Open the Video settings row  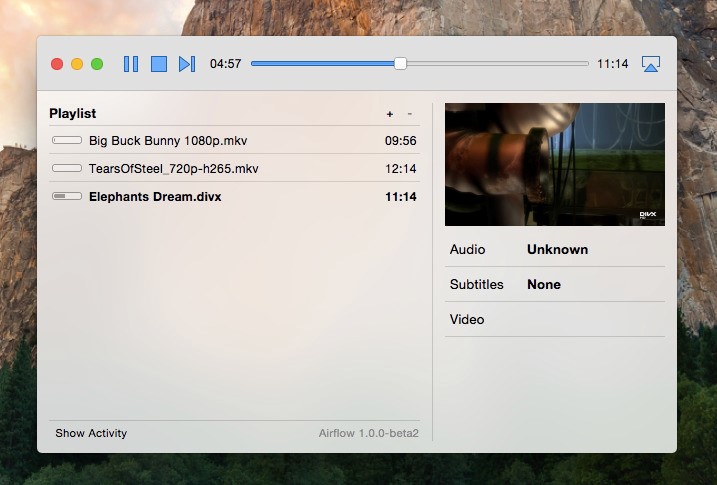tap(555, 320)
